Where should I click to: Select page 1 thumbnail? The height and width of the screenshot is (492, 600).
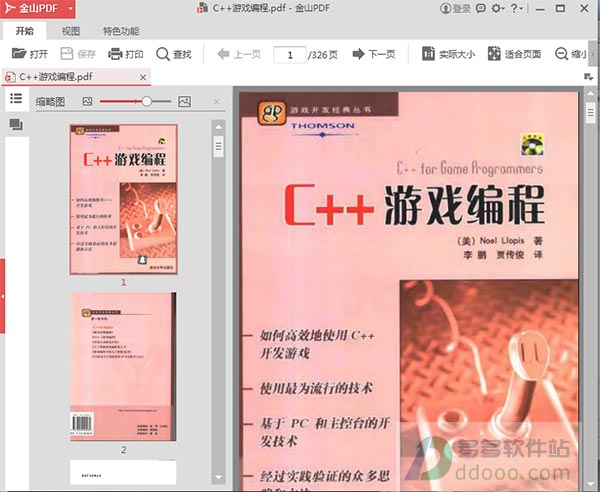(123, 199)
